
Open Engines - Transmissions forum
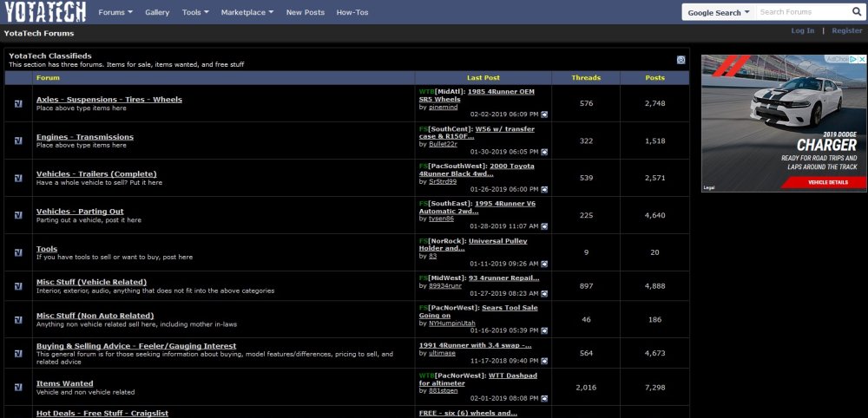click(x=85, y=137)
